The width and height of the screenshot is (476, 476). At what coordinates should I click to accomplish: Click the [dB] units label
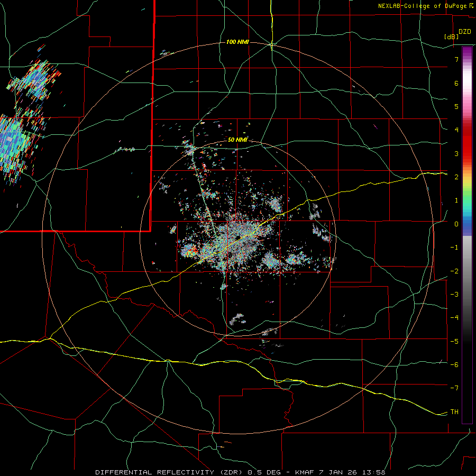451,36
